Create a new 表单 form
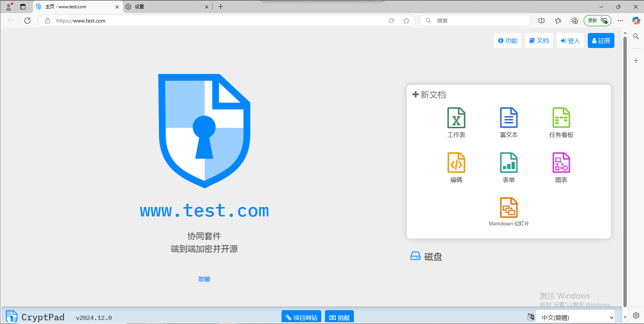 [x=509, y=168]
